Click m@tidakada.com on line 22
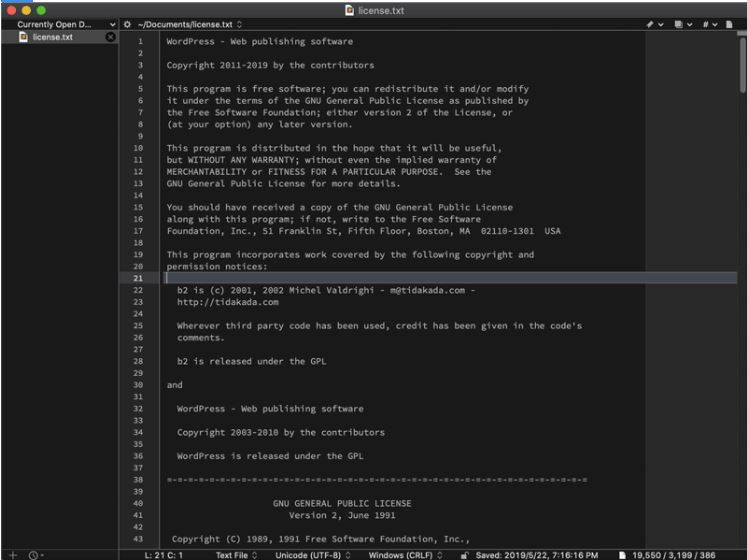 427,290
